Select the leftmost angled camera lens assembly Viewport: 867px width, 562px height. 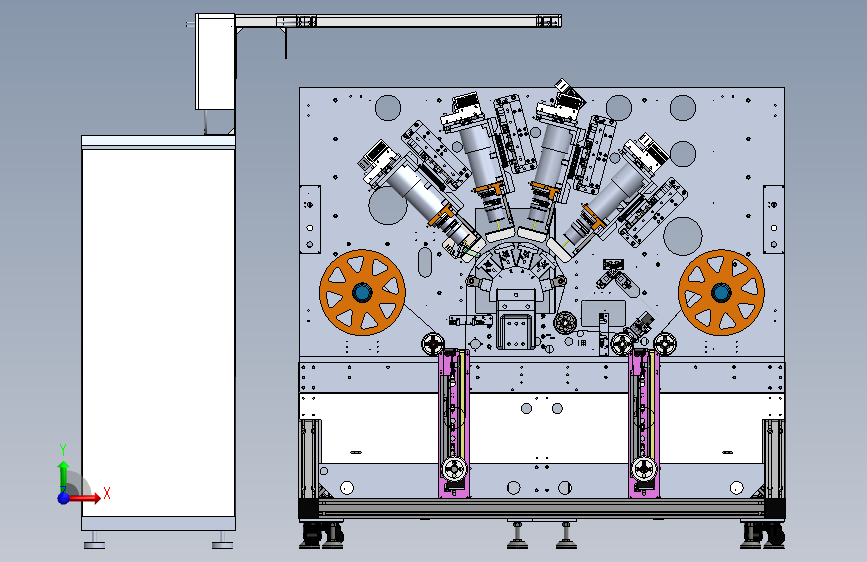tap(420, 200)
